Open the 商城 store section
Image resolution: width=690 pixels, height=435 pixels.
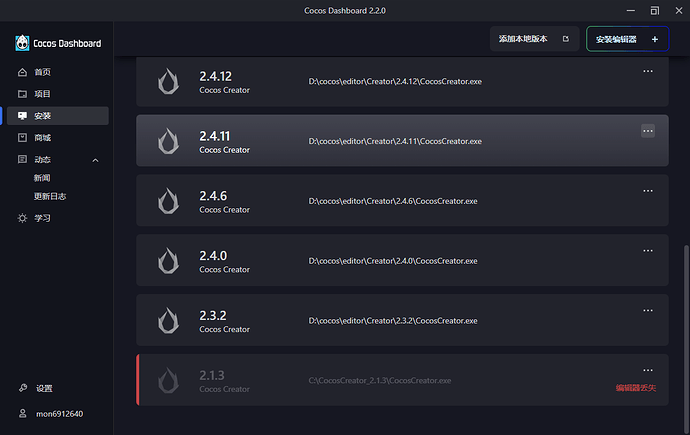42,137
